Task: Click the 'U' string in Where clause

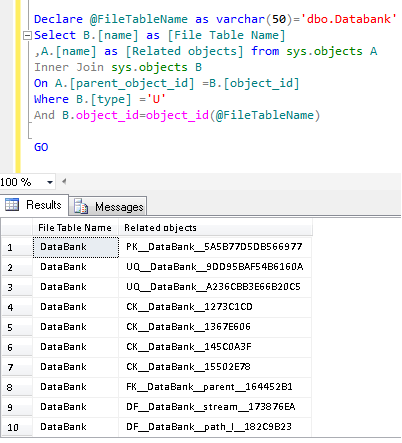Action: point(156,99)
